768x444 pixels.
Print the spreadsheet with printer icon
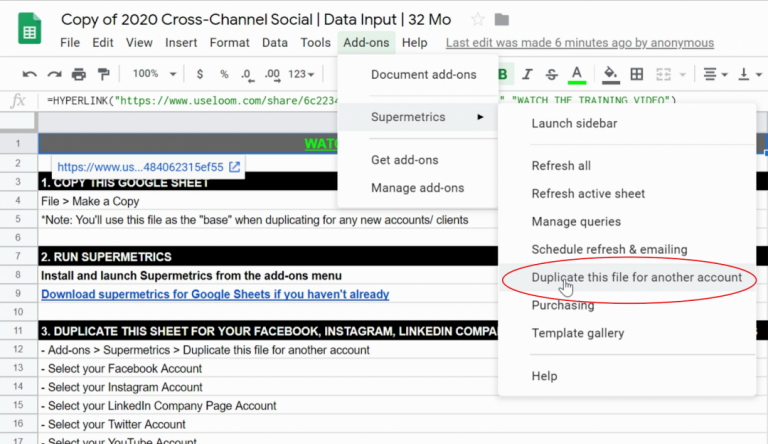79,75
